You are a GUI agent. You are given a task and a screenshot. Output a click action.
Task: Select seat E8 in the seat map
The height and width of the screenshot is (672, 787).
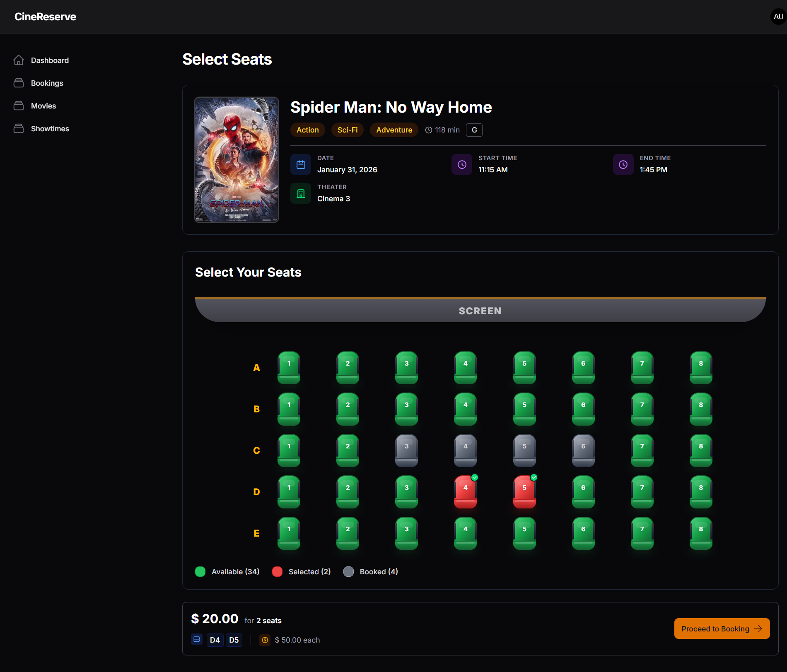(x=701, y=533)
